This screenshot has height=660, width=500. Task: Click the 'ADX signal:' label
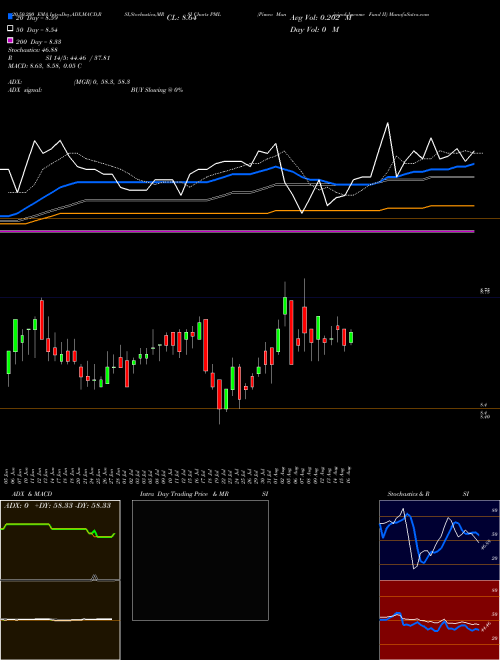[x=25, y=90]
